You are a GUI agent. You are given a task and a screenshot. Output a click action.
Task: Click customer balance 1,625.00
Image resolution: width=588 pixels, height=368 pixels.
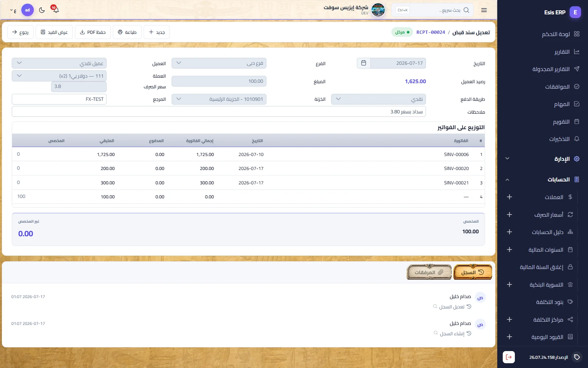[415, 81]
